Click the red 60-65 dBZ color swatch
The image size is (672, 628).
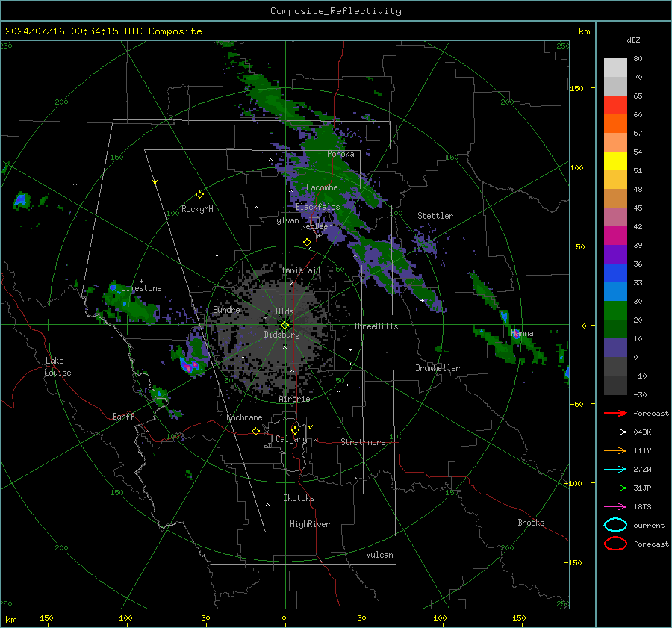point(615,105)
